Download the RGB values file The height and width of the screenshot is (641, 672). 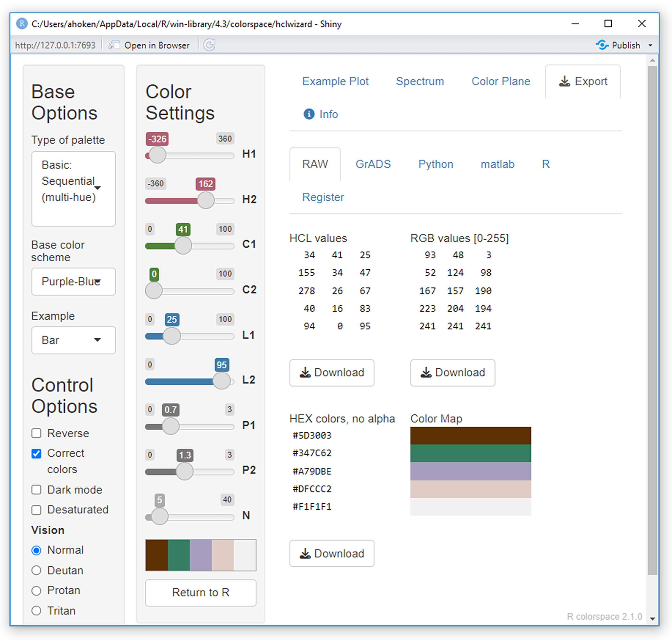point(453,373)
